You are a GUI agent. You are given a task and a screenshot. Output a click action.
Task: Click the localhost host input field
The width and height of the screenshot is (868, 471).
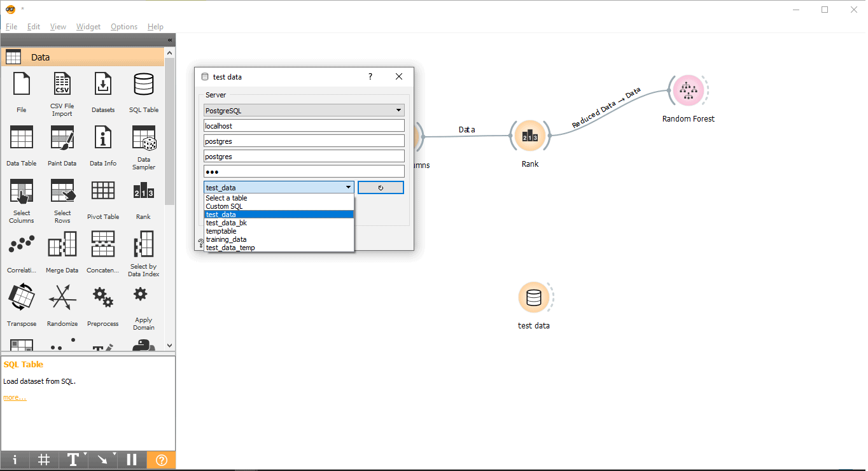click(x=304, y=126)
